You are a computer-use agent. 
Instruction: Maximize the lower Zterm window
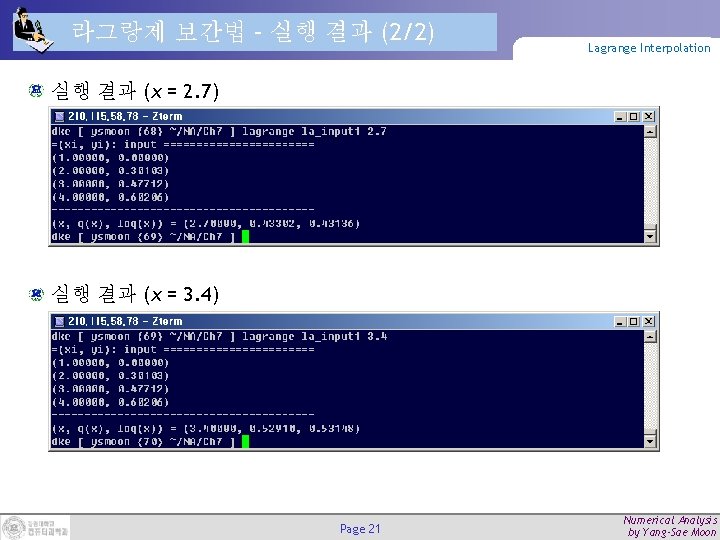634,321
